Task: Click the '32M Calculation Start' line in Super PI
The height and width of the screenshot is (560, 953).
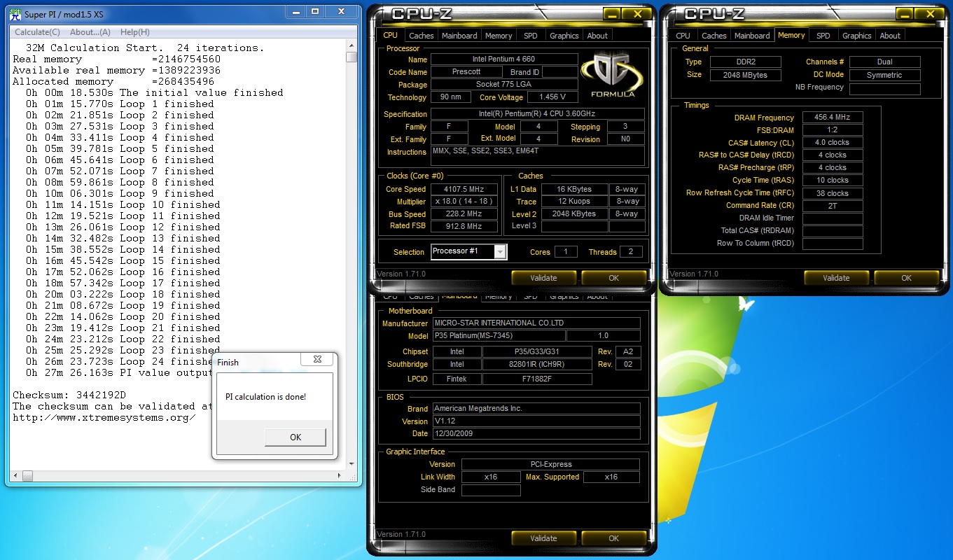Action: [145, 48]
